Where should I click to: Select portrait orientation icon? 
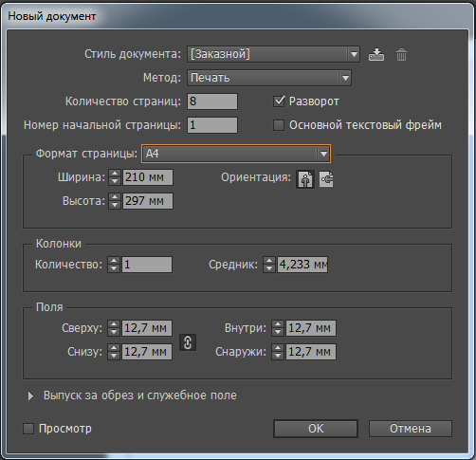305,179
